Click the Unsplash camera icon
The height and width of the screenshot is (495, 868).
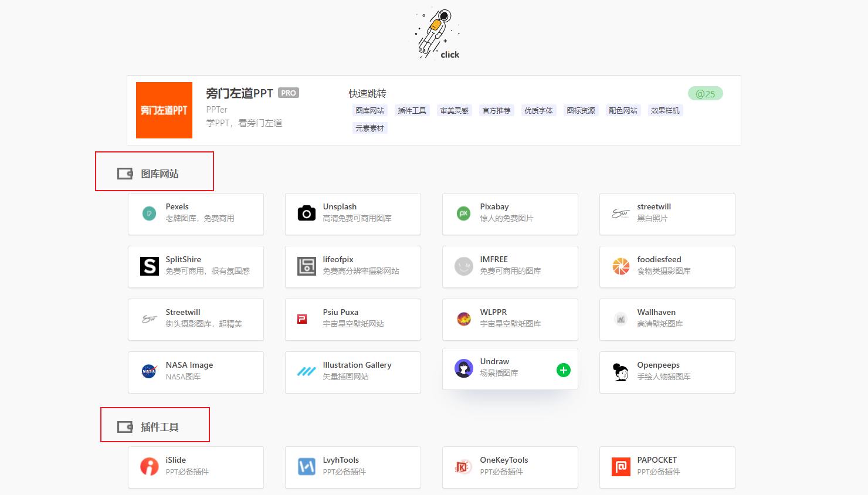coord(306,213)
